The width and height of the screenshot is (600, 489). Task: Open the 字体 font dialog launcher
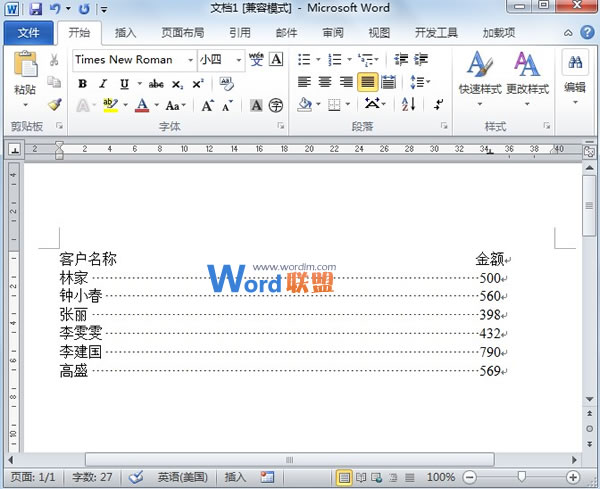[x=281, y=126]
